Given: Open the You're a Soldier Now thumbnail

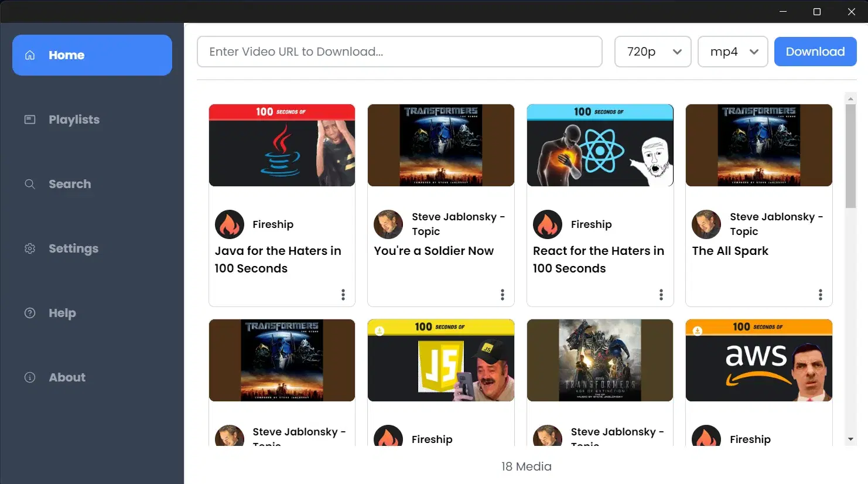Looking at the screenshot, I should click(441, 145).
